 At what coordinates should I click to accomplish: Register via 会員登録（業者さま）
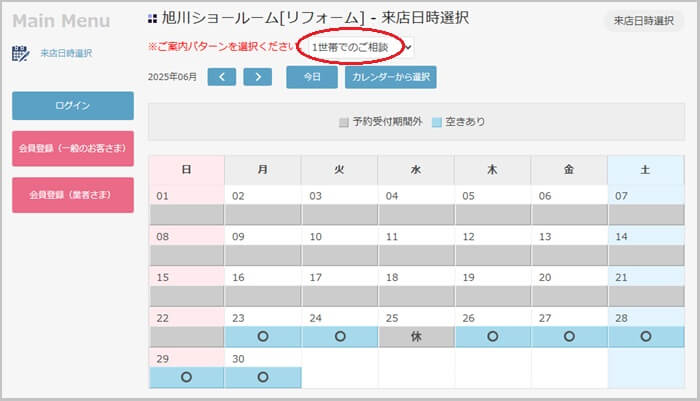[x=73, y=195]
